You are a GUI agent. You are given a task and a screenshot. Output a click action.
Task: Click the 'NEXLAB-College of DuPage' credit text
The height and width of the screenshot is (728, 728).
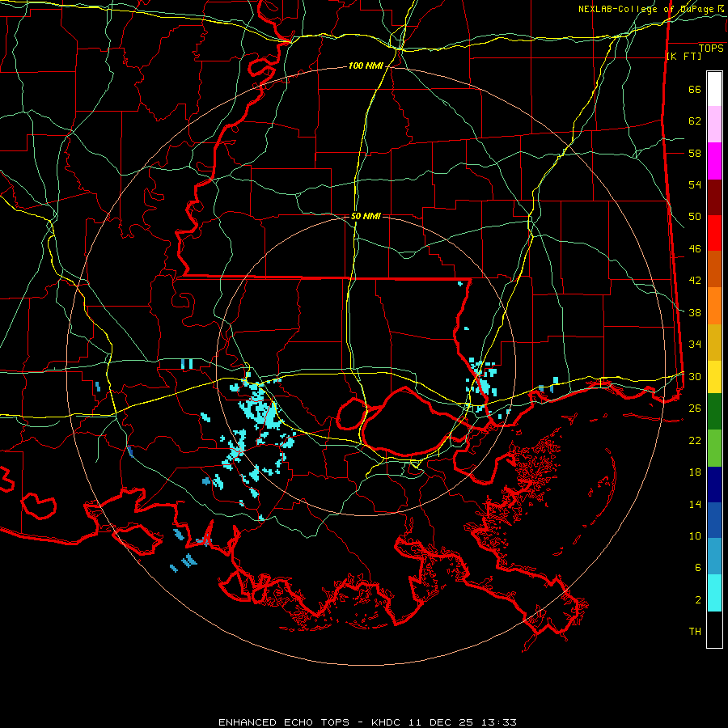tap(645, 9)
